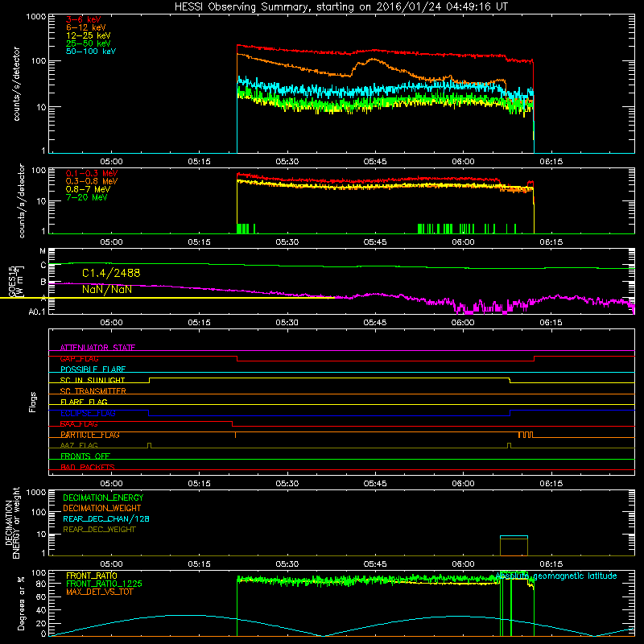Click the DECIMATION_WEIGHT legend label
This screenshot has height=644, width=644.
[x=102, y=509]
